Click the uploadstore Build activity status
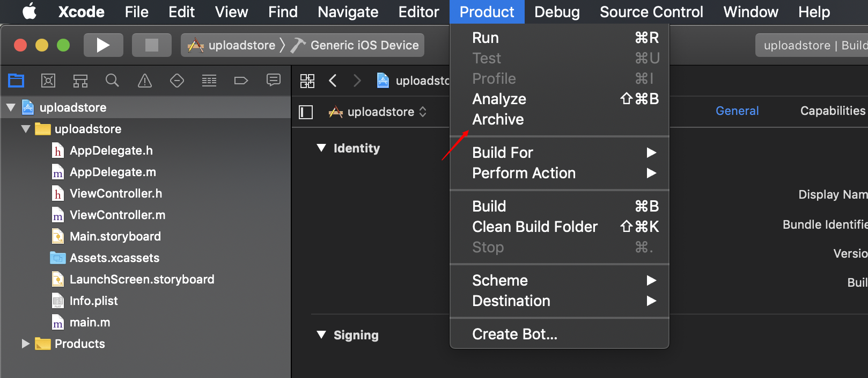Screen dimensions: 868x378 click(x=812, y=45)
